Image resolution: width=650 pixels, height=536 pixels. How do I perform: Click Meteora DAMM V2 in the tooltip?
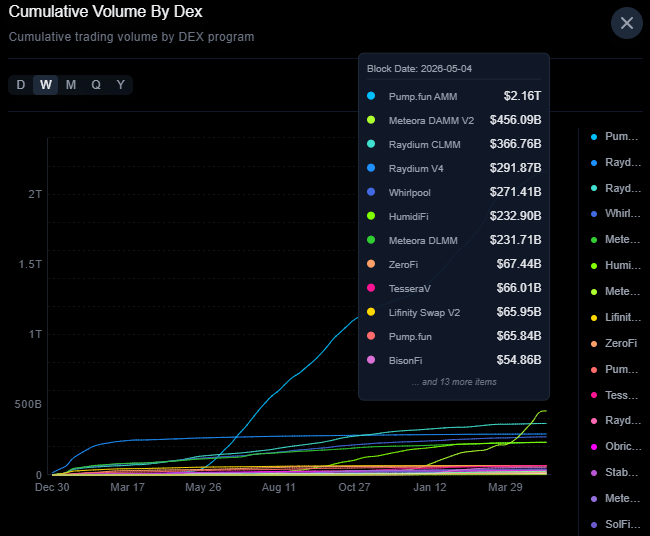click(x=431, y=121)
